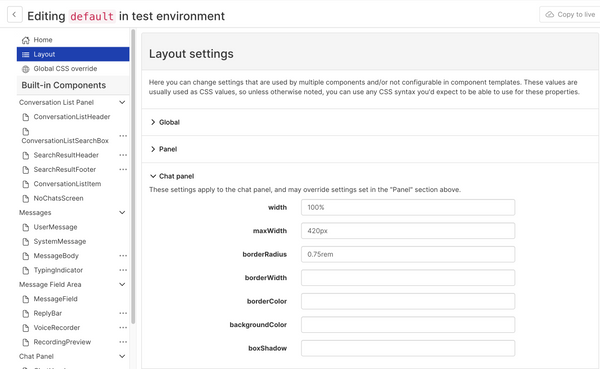
Task: Click the borderRadius input field
Action: 408,254
